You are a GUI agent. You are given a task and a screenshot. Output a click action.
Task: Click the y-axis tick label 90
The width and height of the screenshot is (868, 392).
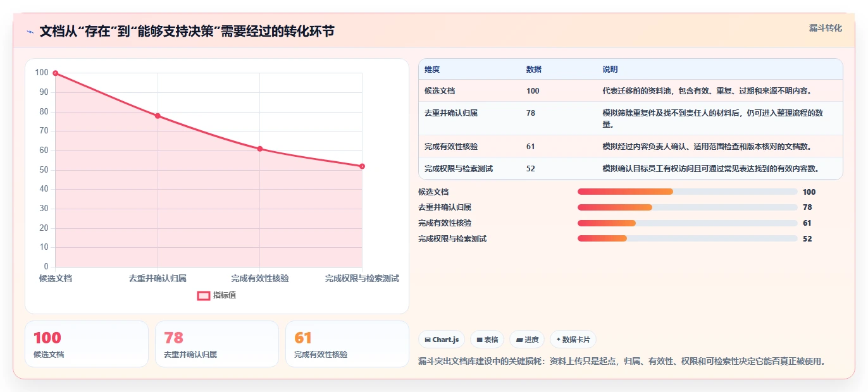(44, 92)
